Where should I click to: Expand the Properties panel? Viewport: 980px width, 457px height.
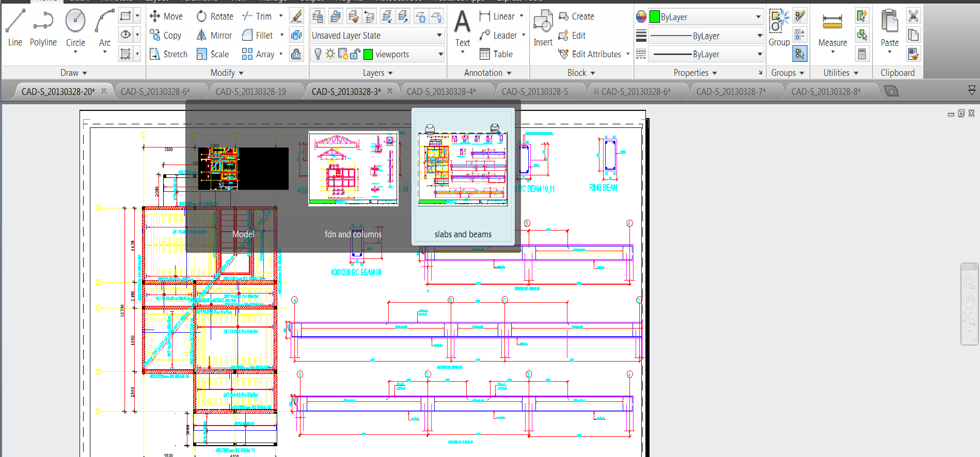click(x=695, y=73)
